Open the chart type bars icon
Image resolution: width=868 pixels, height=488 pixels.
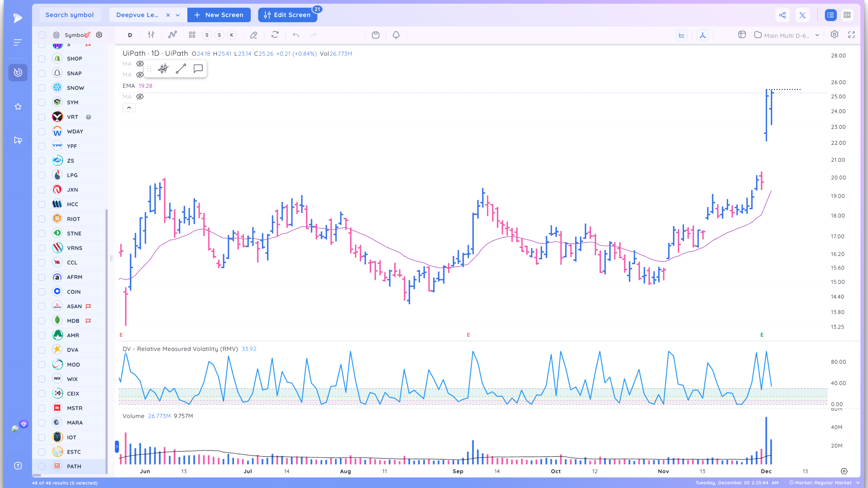click(x=151, y=35)
